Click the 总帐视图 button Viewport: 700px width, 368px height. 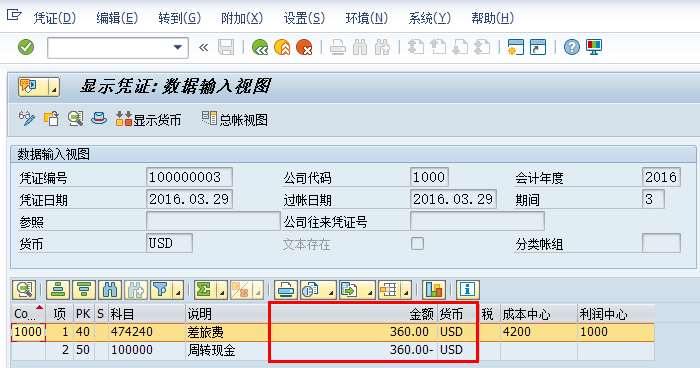[x=235, y=120]
